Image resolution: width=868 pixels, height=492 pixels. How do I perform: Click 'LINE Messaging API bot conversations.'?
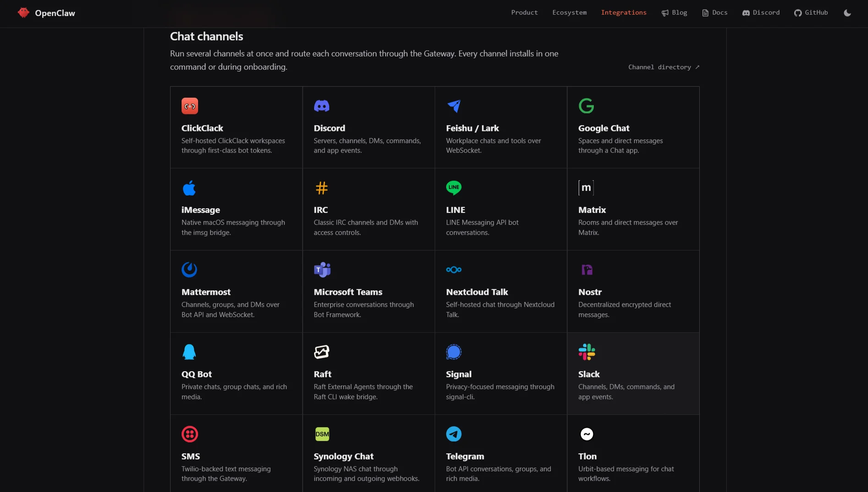482,228
